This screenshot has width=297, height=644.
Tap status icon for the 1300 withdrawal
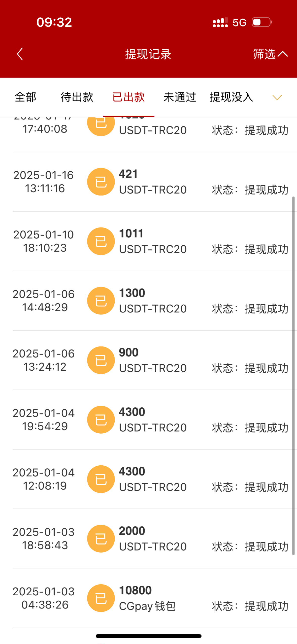pos(101,301)
